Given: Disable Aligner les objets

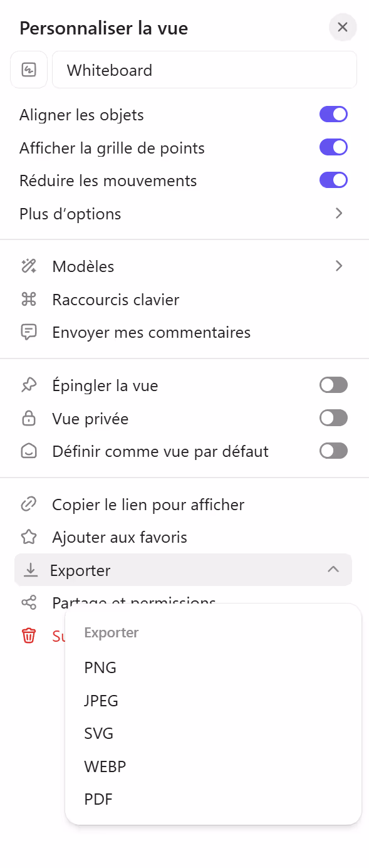Looking at the screenshot, I should pyautogui.click(x=333, y=114).
